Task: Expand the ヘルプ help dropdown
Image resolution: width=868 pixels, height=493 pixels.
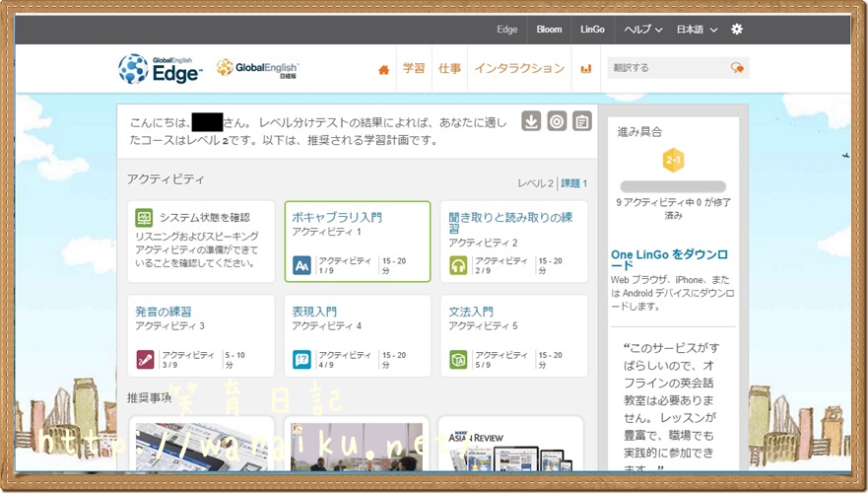Action: (x=643, y=30)
